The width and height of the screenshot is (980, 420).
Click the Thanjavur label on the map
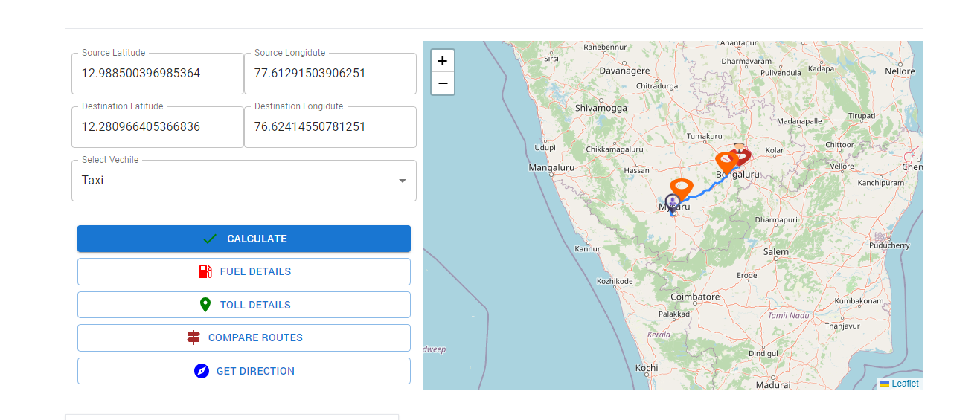pos(842,326)
